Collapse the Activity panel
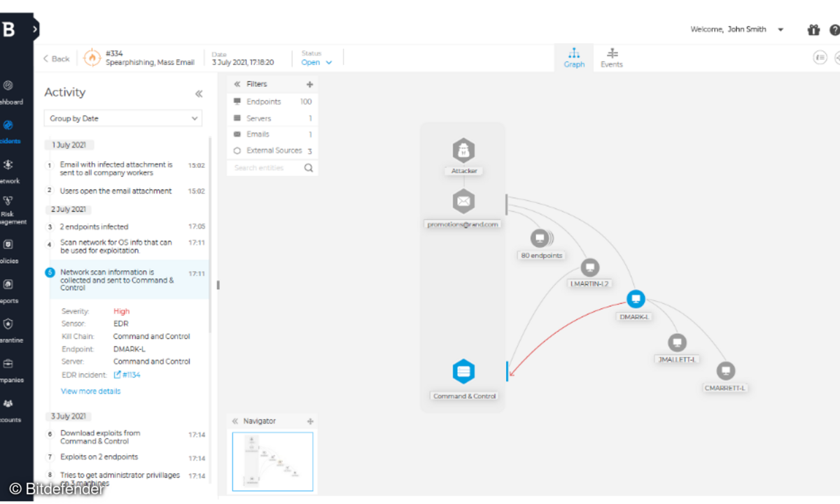 (x=199, y=93)
